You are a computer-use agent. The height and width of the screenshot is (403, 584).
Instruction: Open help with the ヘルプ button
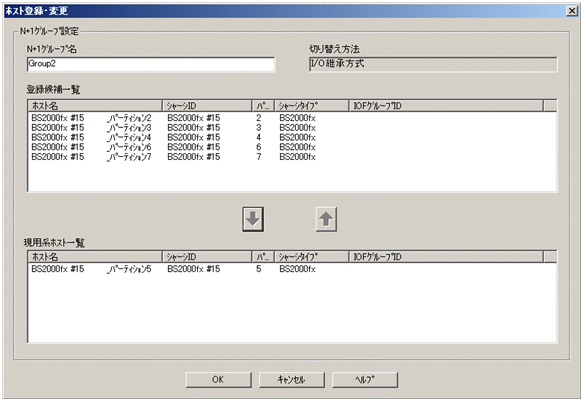pyautogui.click(x=365, y=380)
